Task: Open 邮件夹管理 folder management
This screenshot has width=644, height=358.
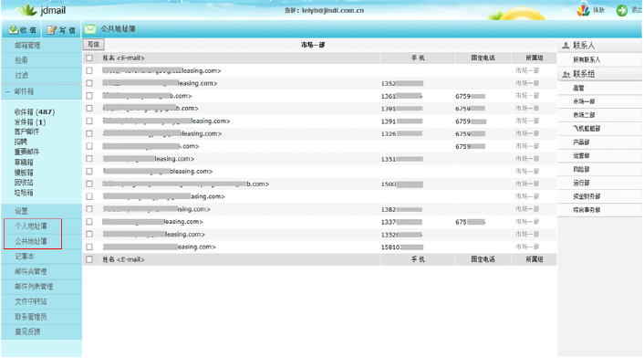Action: coord(31,271)
